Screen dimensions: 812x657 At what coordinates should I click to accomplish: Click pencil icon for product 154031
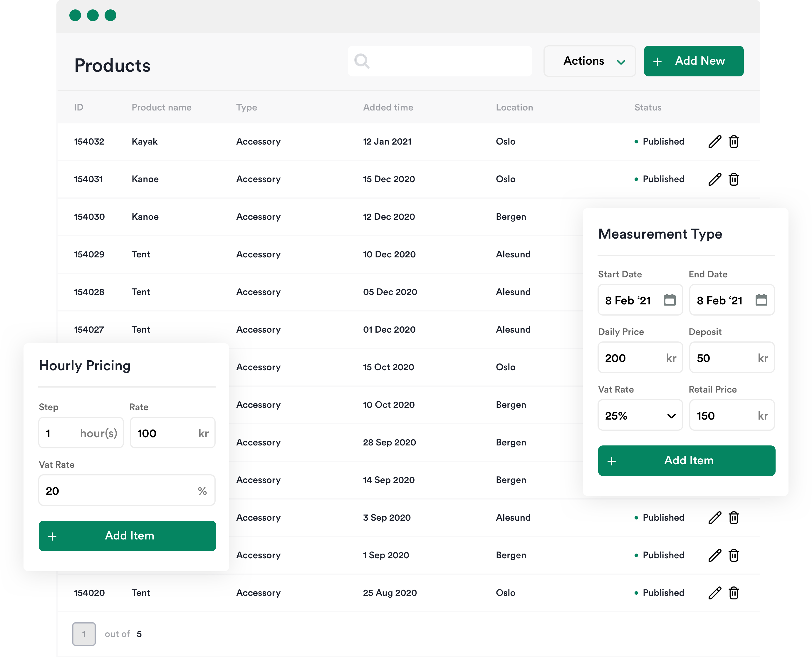pos(714,179)
